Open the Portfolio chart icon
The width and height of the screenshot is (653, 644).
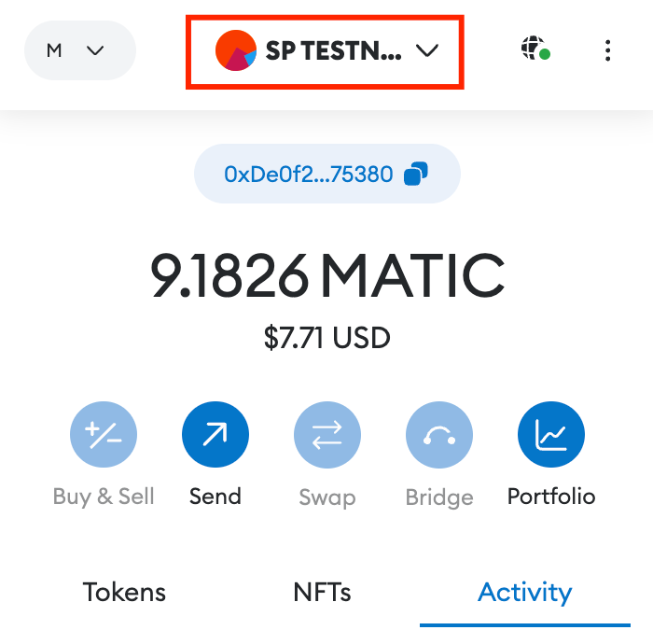[551, 434]
